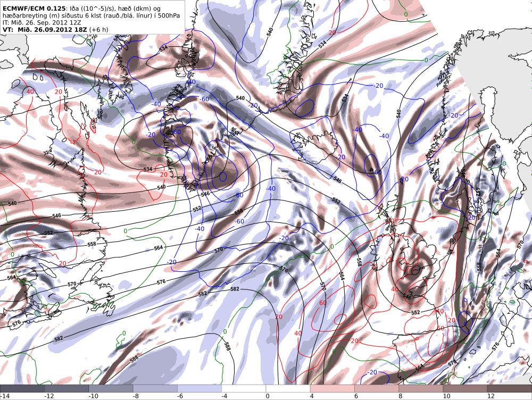Image resolution: width=532 pixels, height=400 pixels.
Task: Click the '-14' colorbar scale label
Action: tap(5, 396)
